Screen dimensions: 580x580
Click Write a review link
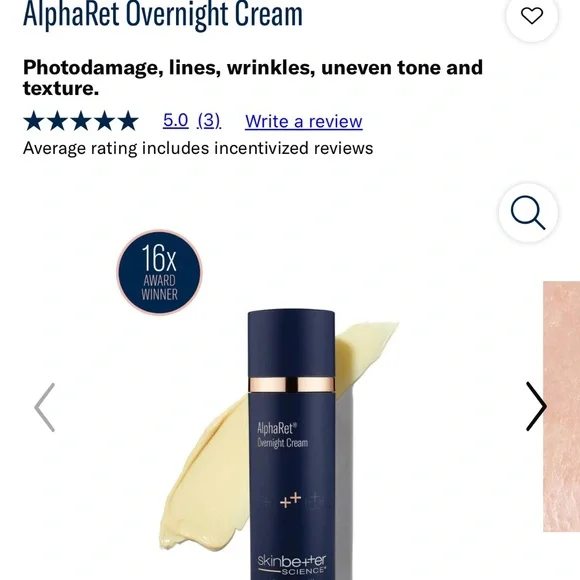pyautogui.click(x=304, y=121)
